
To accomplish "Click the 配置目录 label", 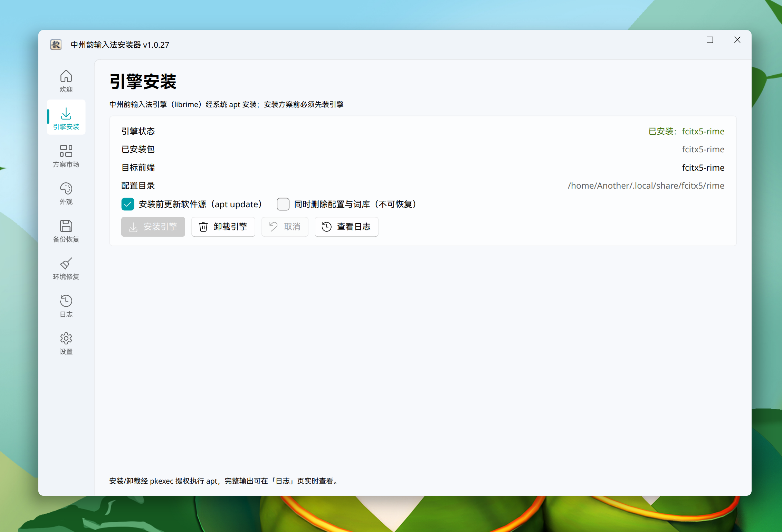I will click(x=138, y=186).
